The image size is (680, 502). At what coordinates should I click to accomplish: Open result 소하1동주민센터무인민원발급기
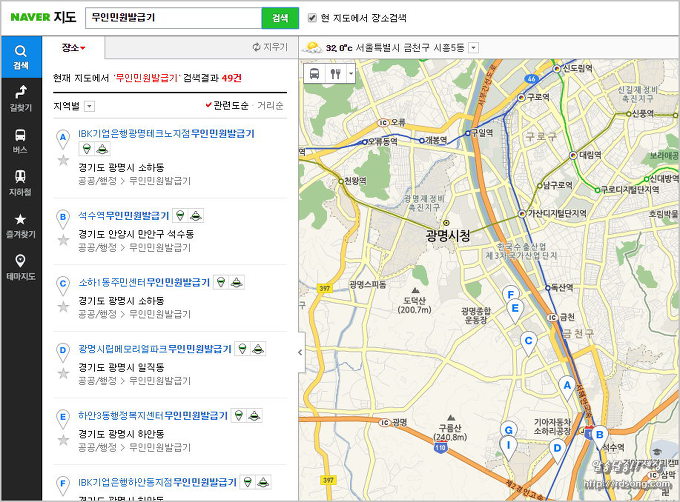[144, 282]
